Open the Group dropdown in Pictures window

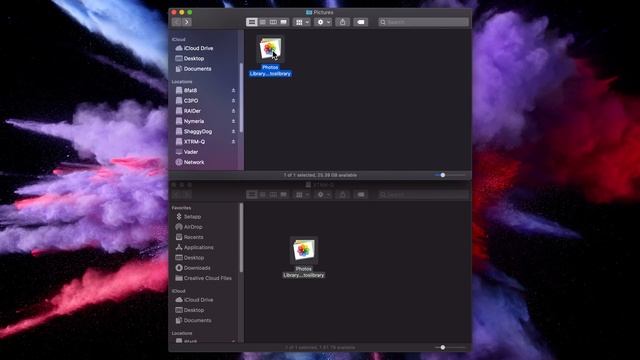pyautogui.click(x=302, y=22)
